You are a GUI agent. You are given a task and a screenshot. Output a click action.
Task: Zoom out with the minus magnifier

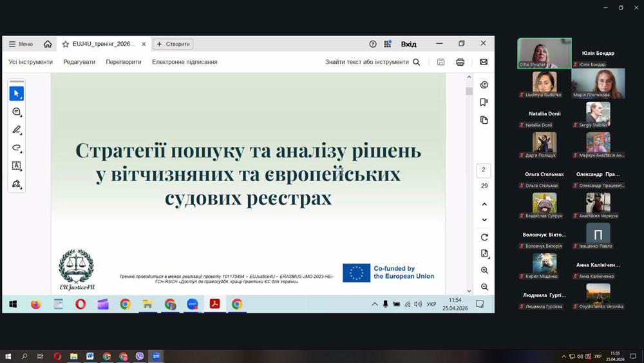point(485,287)
